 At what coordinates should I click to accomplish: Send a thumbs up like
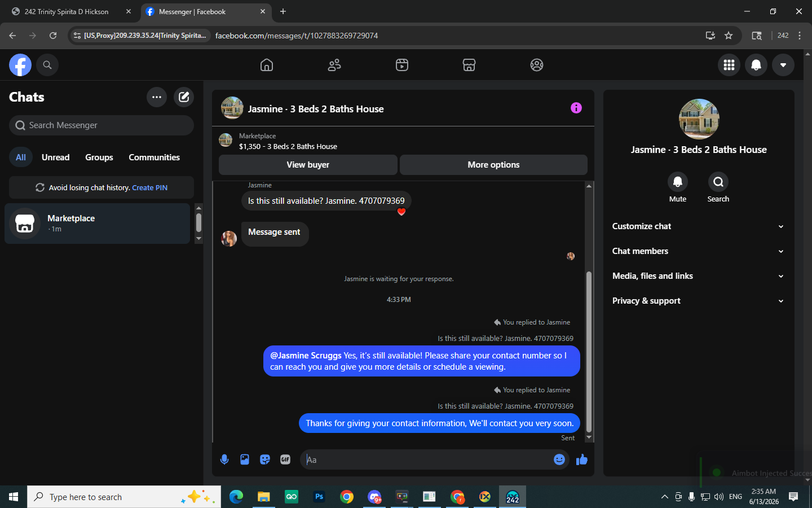point(582,459)
